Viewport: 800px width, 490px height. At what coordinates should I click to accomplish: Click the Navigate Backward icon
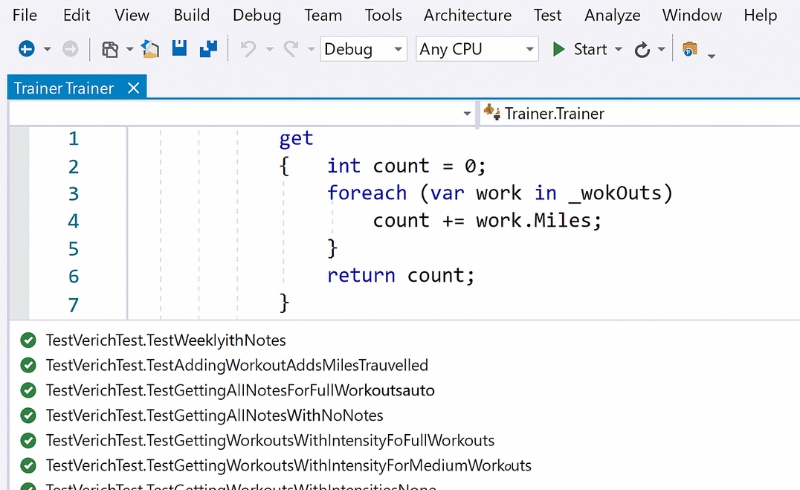27,49
